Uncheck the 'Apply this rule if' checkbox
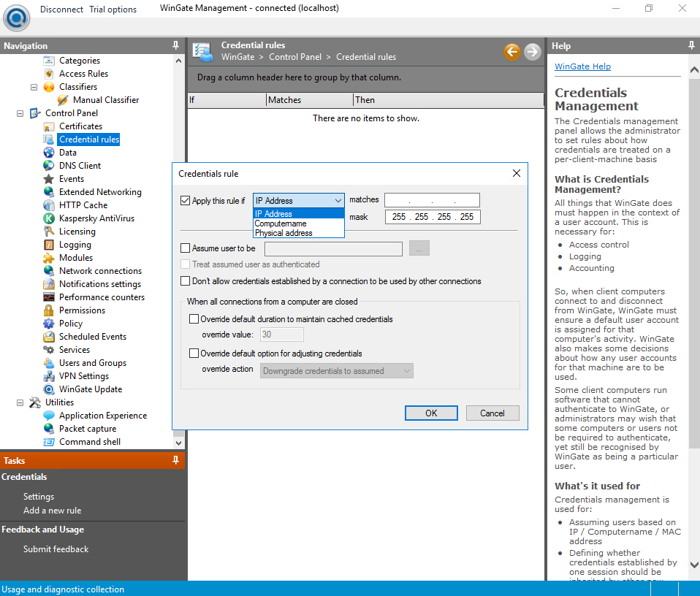 click(185, 200)
